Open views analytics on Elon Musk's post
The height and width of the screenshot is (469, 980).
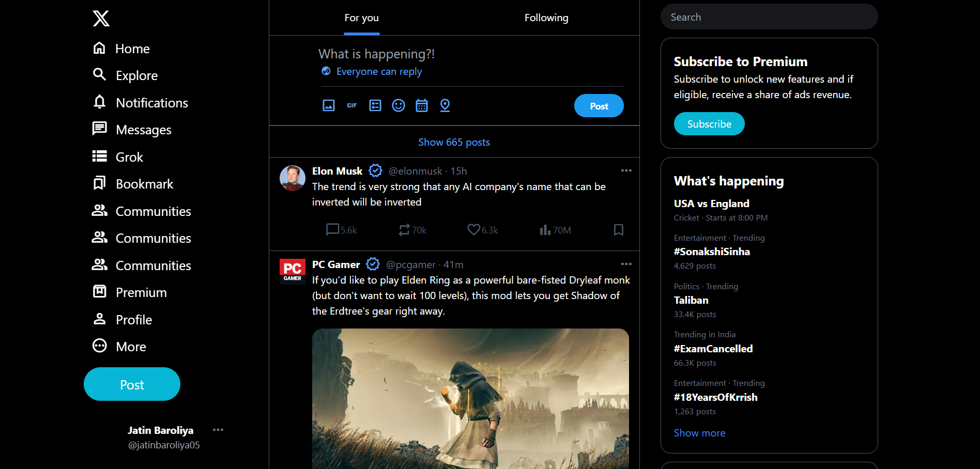tap(555, 230)
